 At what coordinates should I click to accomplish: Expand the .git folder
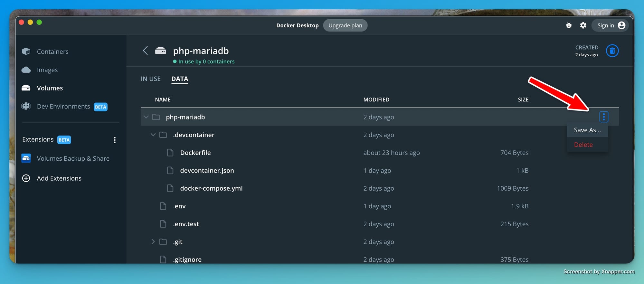(153, 241)
